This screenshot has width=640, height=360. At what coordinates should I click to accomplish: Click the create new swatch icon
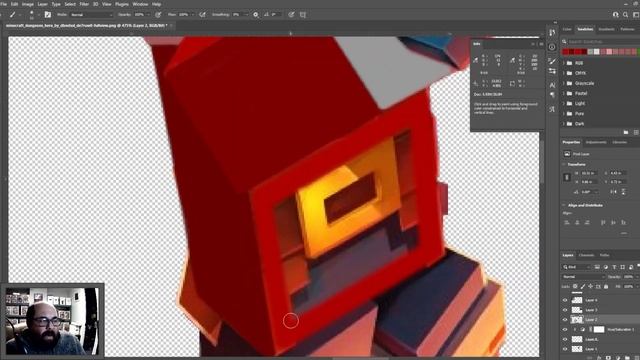tap(636, 132)
